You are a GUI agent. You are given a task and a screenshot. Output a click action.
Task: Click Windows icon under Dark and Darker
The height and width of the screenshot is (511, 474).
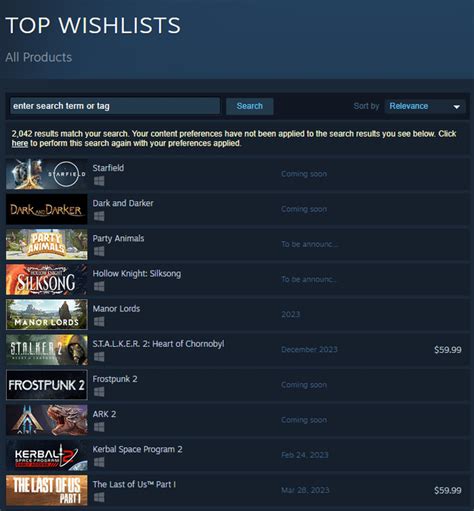pyautogui.click(x=99, y=216)
